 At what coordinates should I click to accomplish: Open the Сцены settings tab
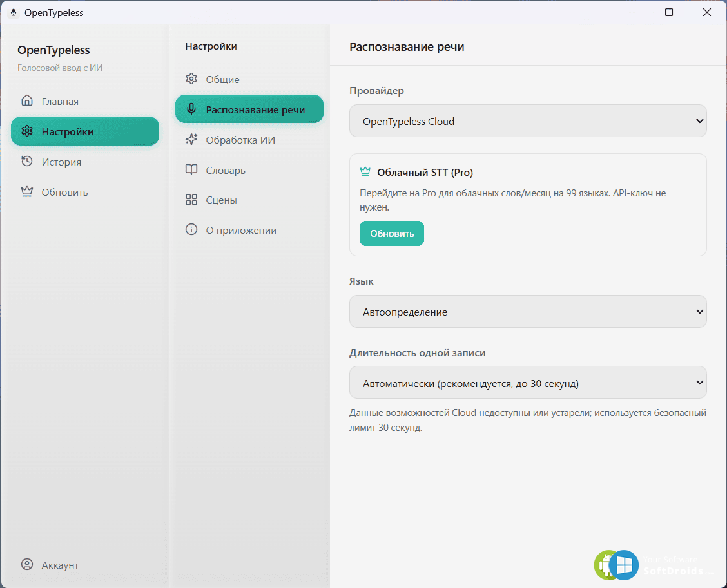click(249, 200)
